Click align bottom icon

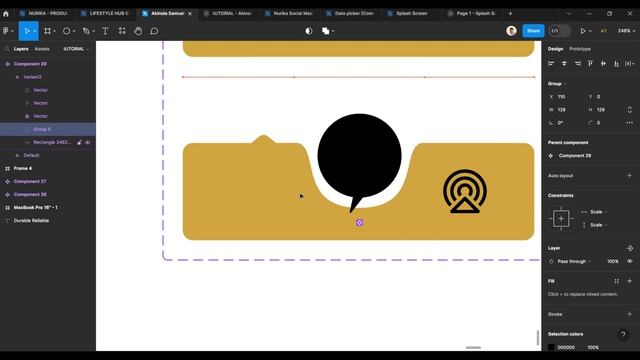point(616,64)
